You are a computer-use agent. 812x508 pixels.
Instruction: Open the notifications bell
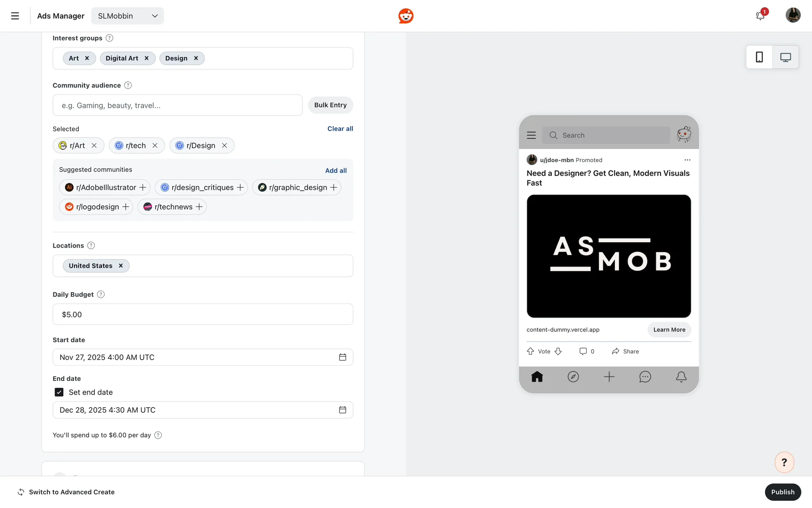tap(760, 16)
